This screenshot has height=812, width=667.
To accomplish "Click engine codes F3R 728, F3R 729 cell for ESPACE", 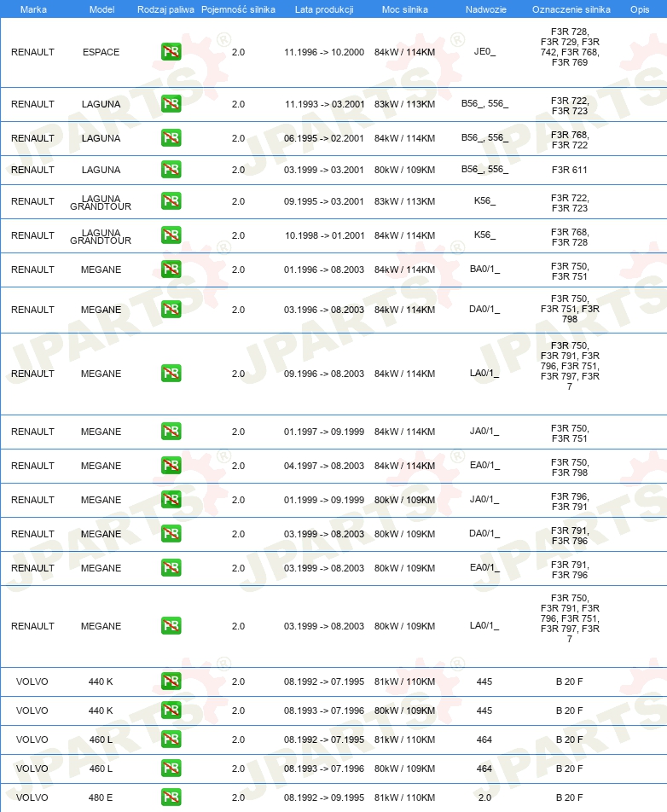I will 570,47.
